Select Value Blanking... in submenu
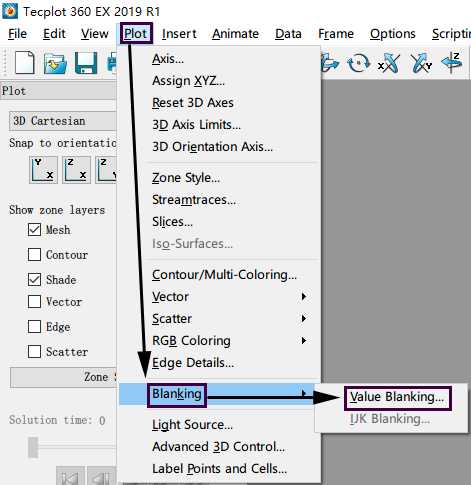The image size is (471, 485). coord(397,397)
